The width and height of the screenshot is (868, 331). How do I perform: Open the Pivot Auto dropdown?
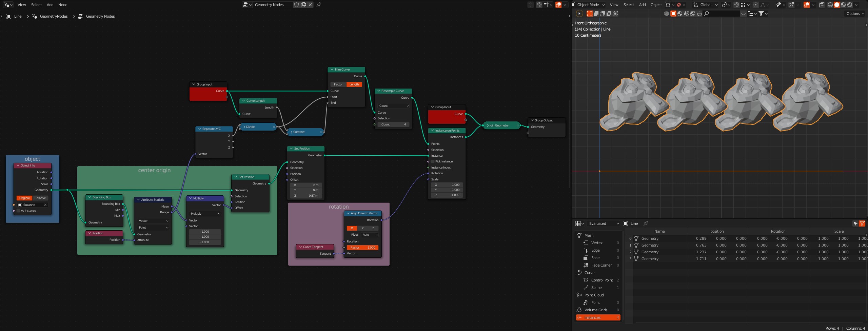(370, 235)
